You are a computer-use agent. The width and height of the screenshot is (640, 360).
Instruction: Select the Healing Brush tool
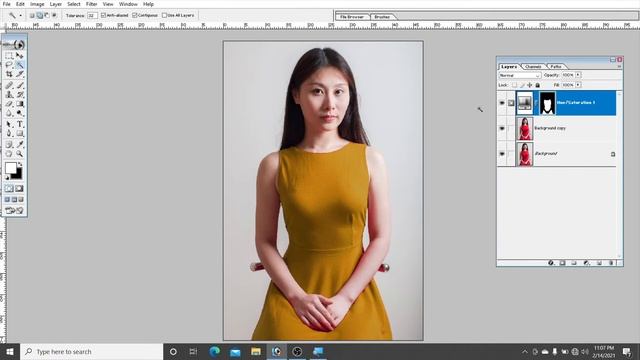click(9, 85)
